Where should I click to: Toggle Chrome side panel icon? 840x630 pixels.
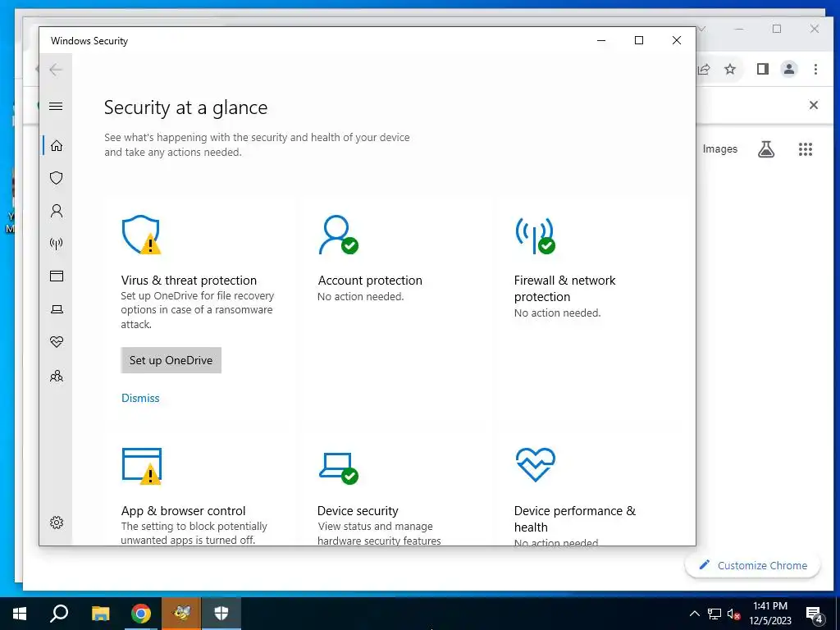click(763, 69)
